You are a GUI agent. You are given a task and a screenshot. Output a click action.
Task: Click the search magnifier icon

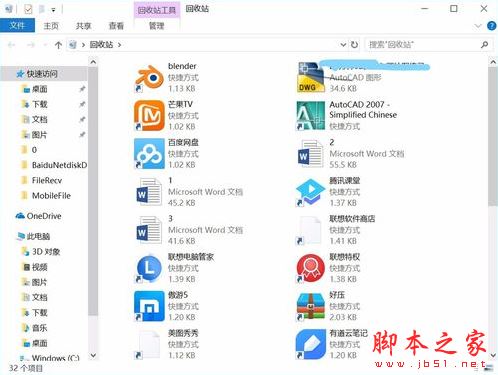pyautogui.click(x=484, y=44)
